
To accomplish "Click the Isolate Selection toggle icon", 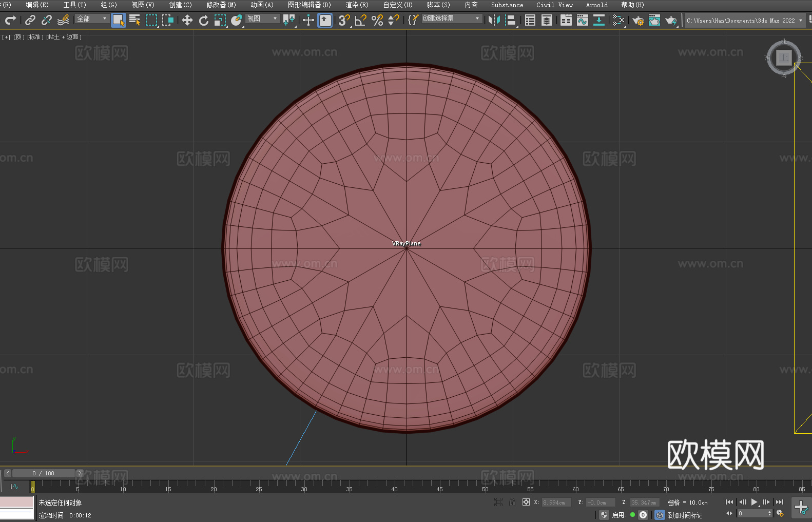I will (x=498, y=502).
